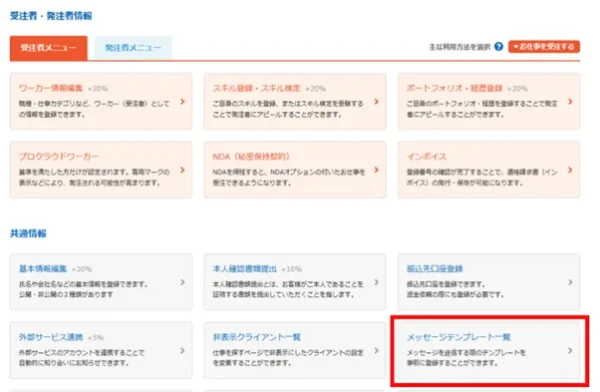Click the 共通情報 section heading
600x392 pixels.
(28, 233)
